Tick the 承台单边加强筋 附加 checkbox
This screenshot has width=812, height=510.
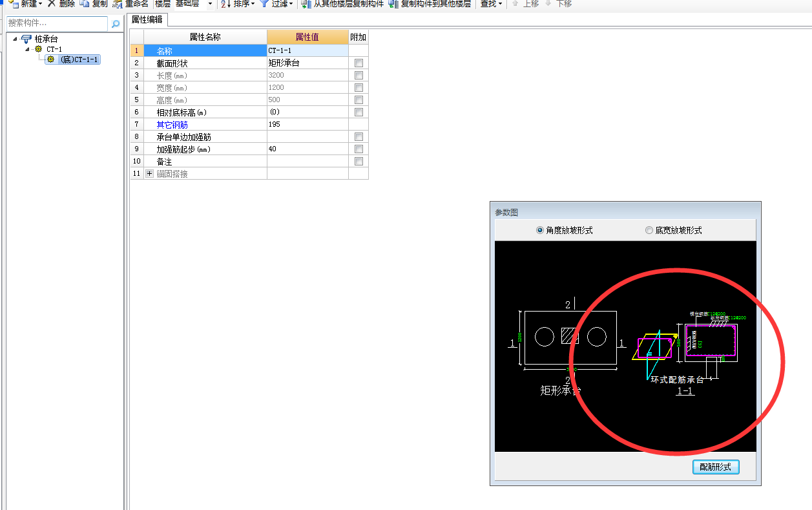click(x=359, y=136)
